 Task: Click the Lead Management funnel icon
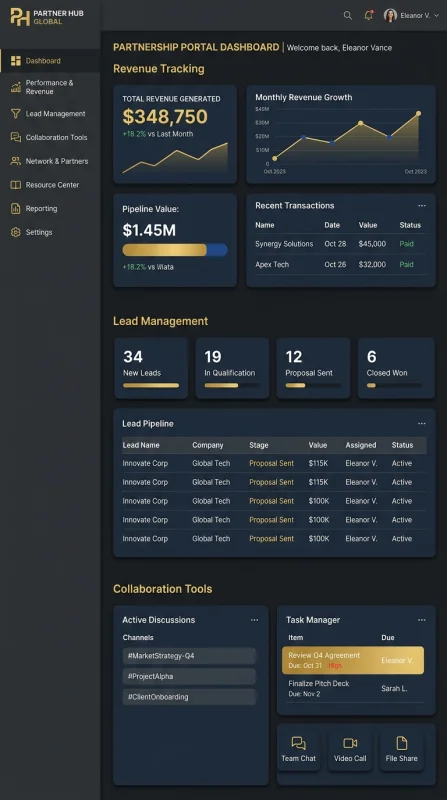pos(16,114)
